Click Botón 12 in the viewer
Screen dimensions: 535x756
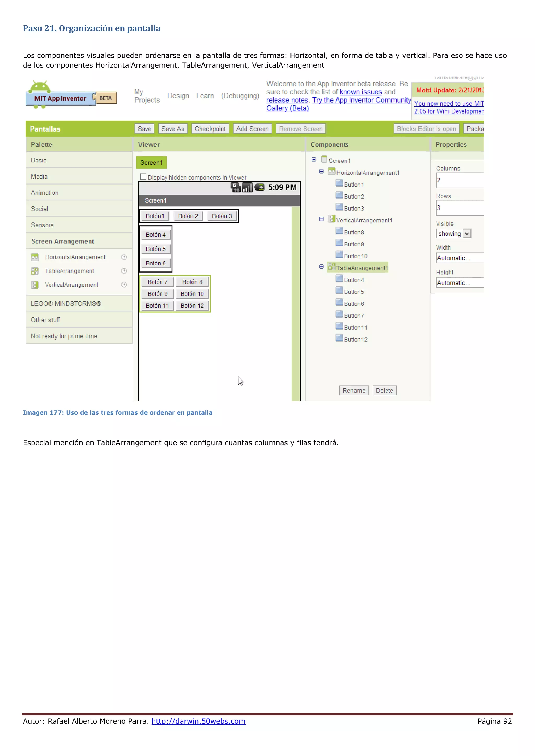(x=192, y=306)
